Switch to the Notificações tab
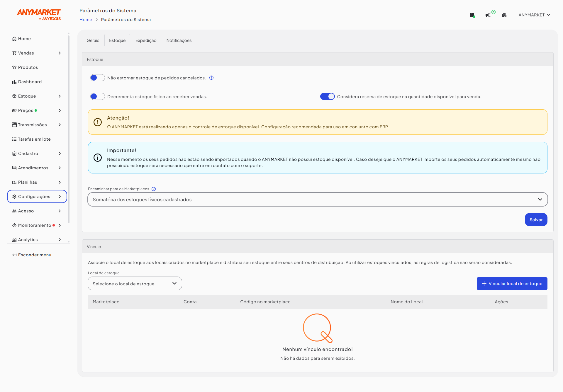Viewport: 563px width, 392px height. pos(179,40)
